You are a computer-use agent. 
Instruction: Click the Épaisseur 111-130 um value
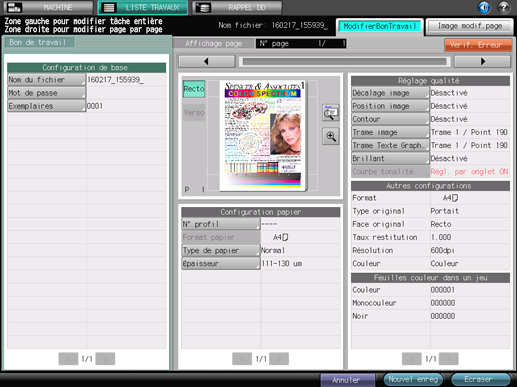point(282,263)
